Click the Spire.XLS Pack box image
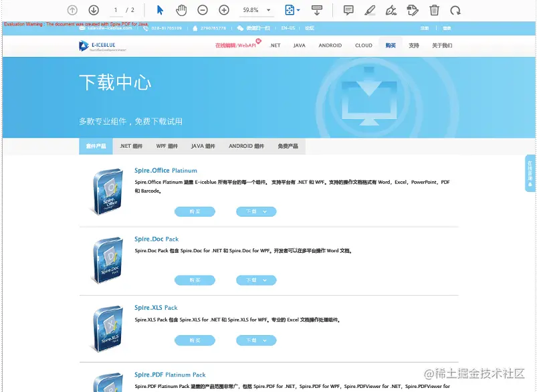Image resolution: width=537 pixels, height=392 pixels. click(x=108, y=328)
